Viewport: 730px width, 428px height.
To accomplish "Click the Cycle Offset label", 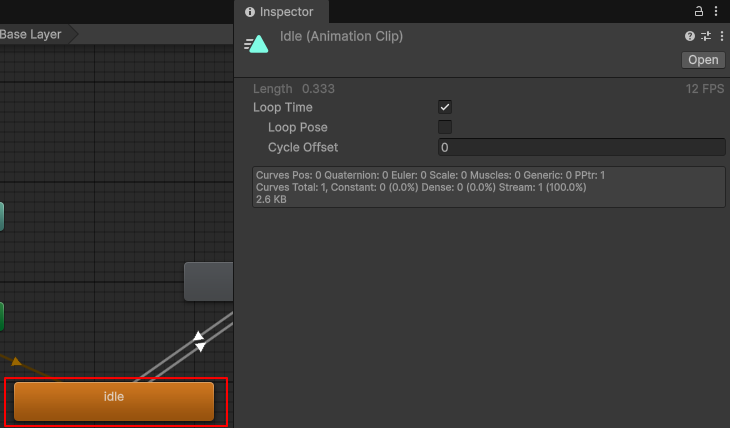I will point(303,148).
